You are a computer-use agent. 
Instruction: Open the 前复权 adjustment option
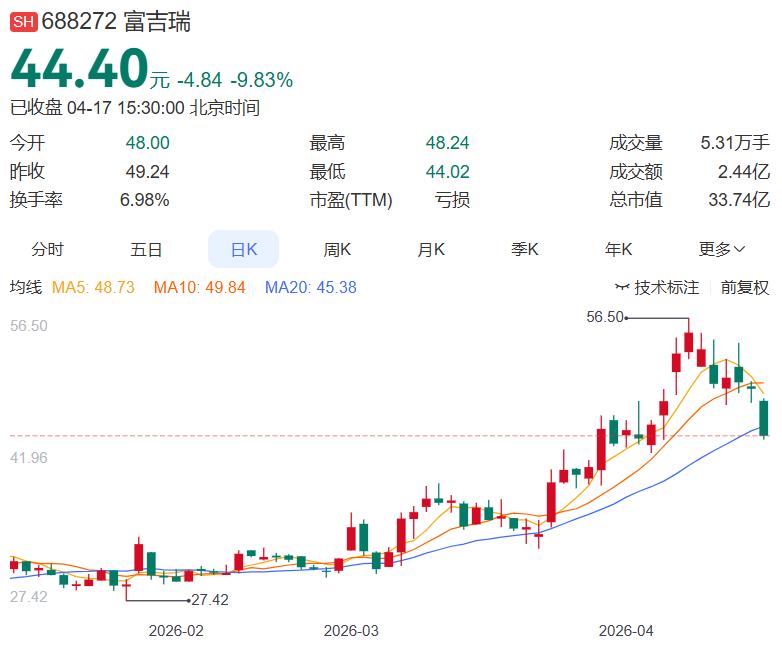745,287
